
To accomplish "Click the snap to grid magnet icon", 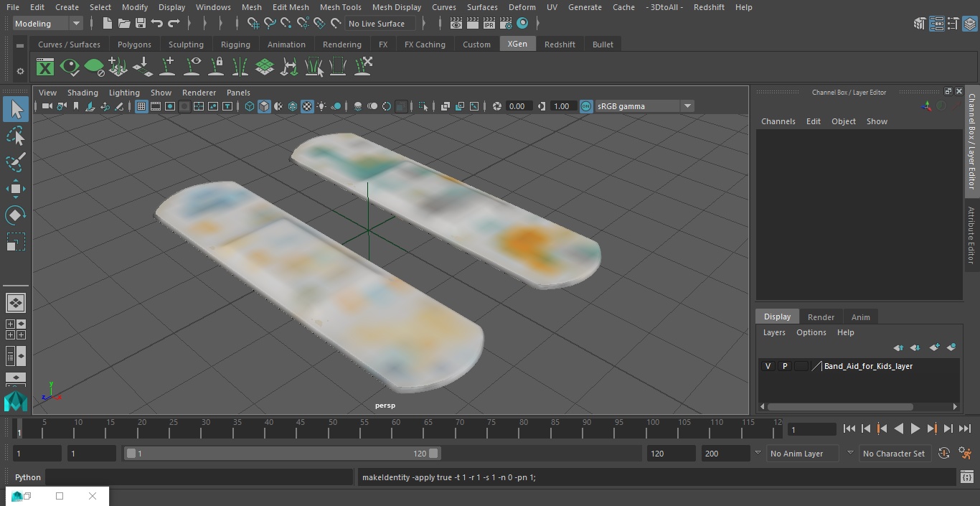I will pyautogui.click(x=253, y=24).
